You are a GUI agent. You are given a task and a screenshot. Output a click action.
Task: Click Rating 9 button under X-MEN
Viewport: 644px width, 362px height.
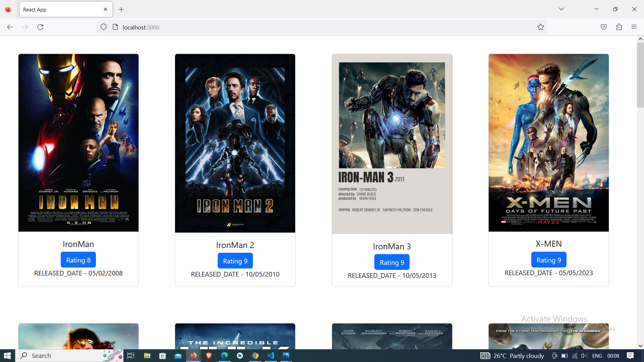pos(548,259)
